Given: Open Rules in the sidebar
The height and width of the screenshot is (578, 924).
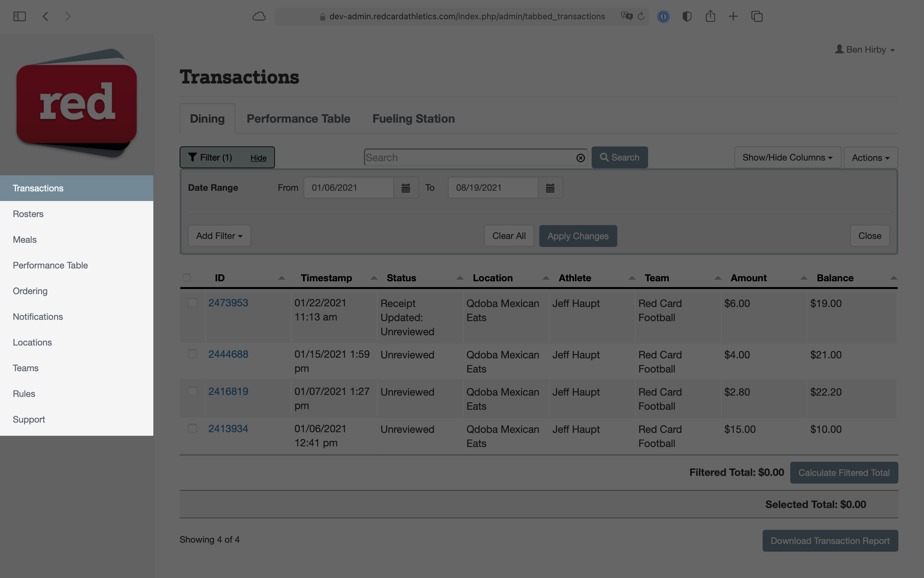Looking at the screenshot, I should coord(77,393).
